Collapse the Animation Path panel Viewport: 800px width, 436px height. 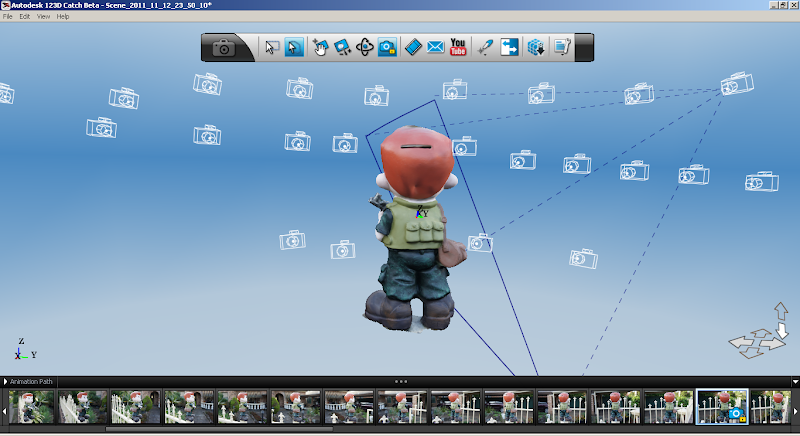(x=5, y=381)
